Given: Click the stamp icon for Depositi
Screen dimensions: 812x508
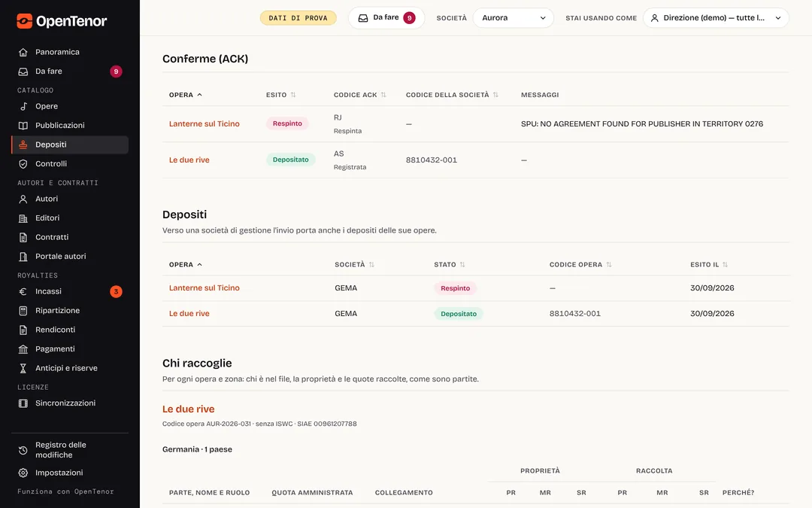Looking at the screenshot, I should (x=23, y=144).
